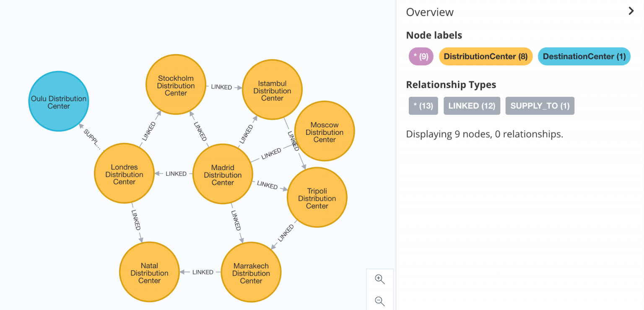Select the Natal Distribution Center node

pos(149,272)
